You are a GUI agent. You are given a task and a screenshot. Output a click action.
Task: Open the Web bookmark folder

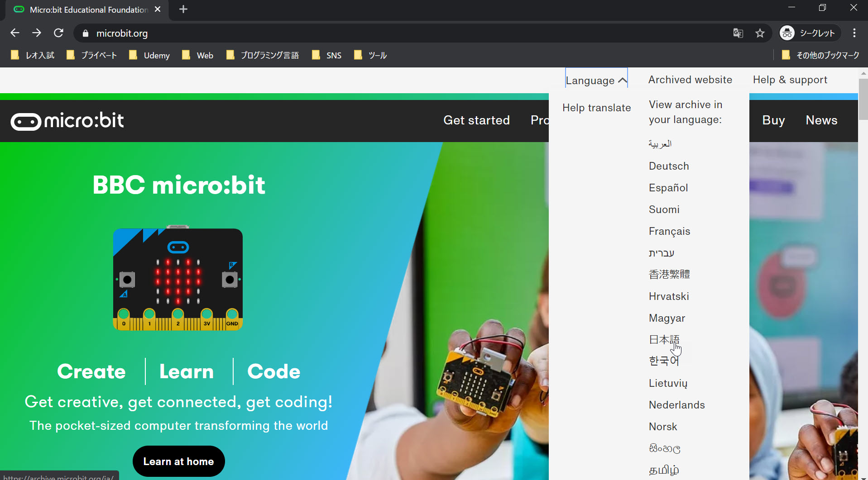(197, 55)
